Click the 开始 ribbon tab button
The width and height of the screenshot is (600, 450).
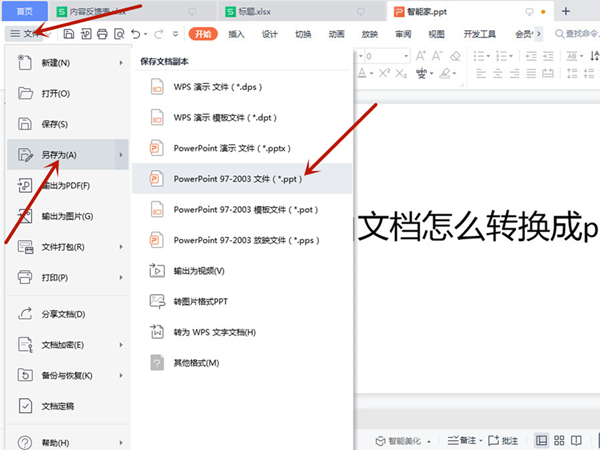tap(203, 34)
